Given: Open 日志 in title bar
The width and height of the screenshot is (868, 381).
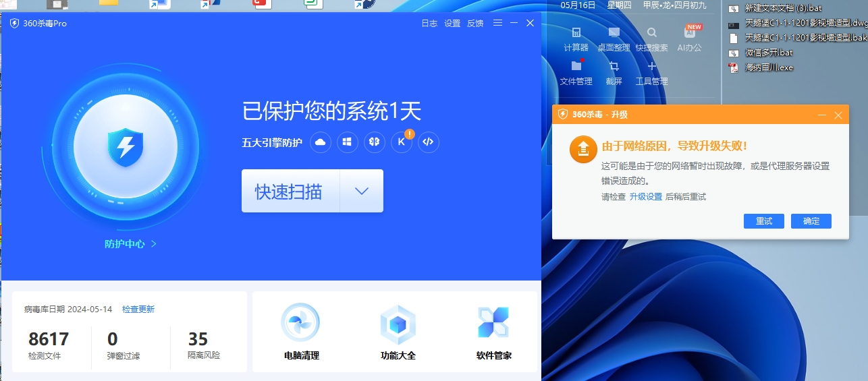Looking at the screenshot, I should [x=429, y=23].
